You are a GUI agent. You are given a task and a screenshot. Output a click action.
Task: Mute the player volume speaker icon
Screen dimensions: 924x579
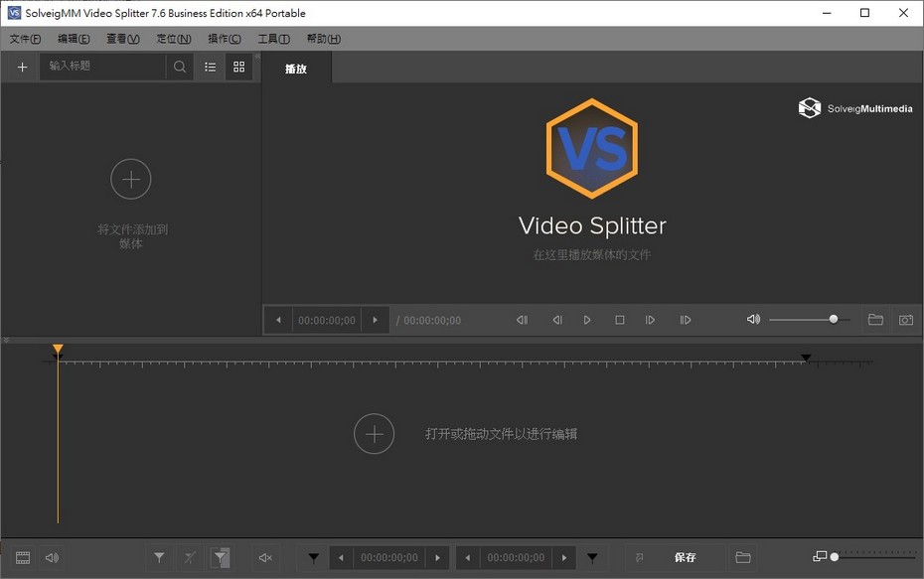coord(753,319)
